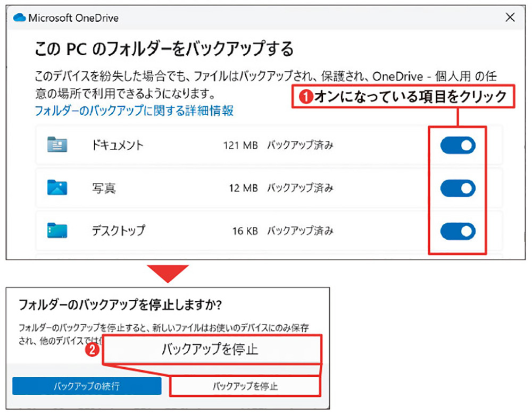532x415 pixels.
Task: Click バックアップ済み status in ドキュメント row
Action: tap(300, 146)
